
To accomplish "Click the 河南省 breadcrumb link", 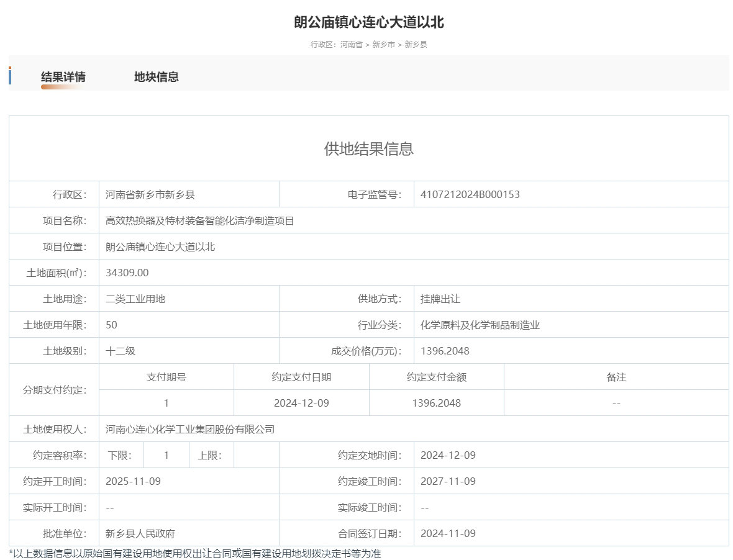I will click(351, 44).
